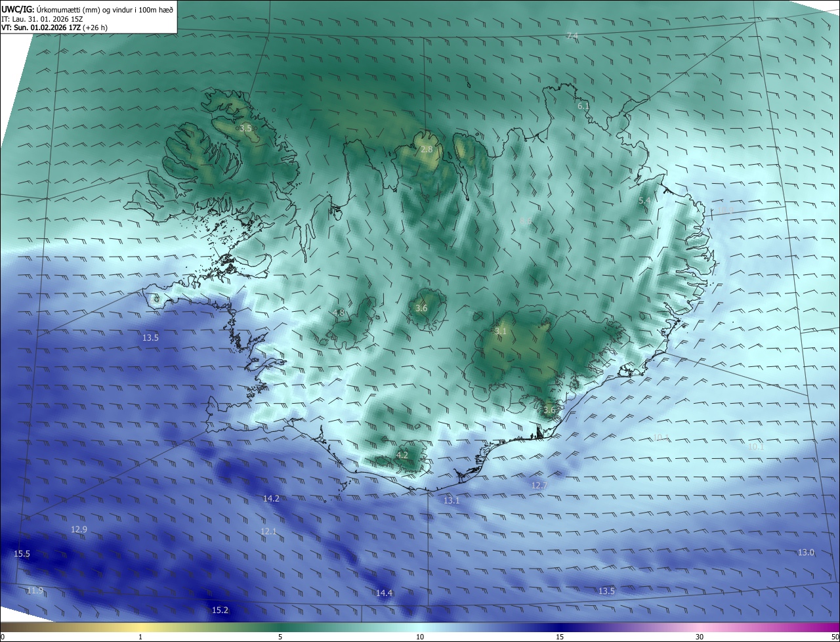This screenshot has width=840, height=642.
Task: Click the 4.2 value on the map
Action: pyautogui.click(x=402, y=455)
